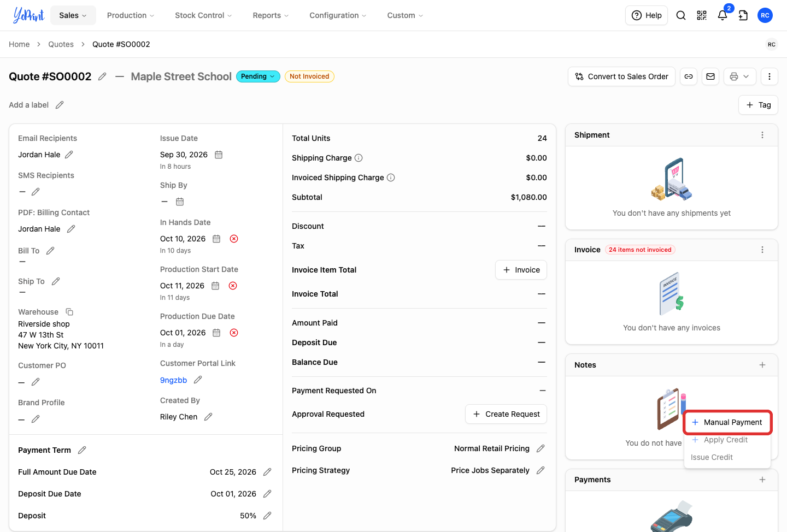Edit the quote number pencil icon
This screenshot has width=787, height=532.
pyautogui.click(x=102, y=76)
